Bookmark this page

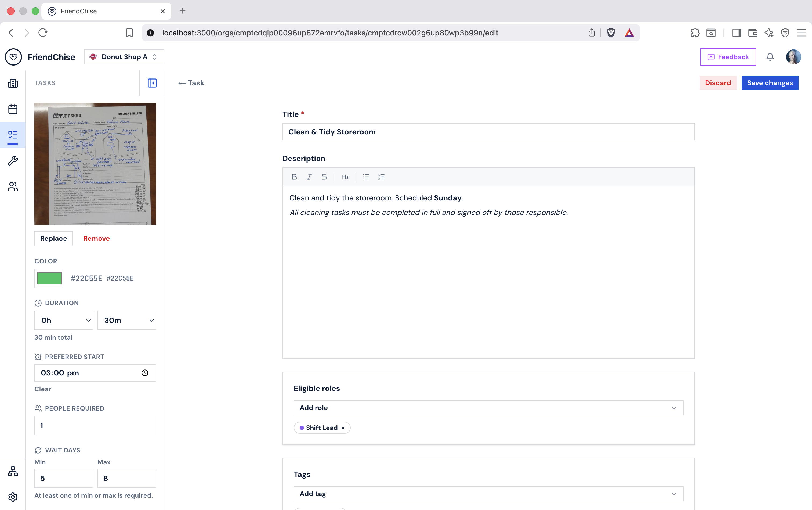point(129,33)
